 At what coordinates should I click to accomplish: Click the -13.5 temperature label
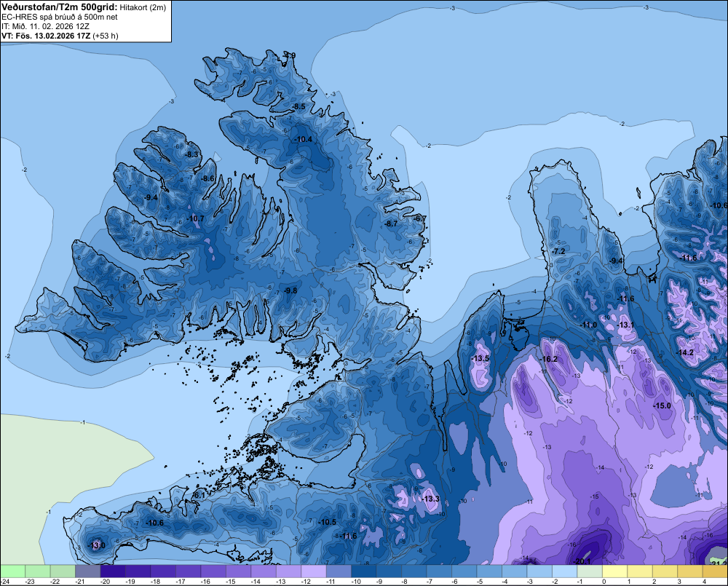coord(480,358)
